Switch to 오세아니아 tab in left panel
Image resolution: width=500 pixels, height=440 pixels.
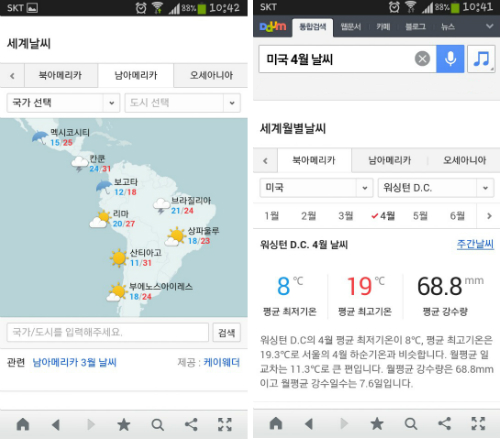[211, 75]
